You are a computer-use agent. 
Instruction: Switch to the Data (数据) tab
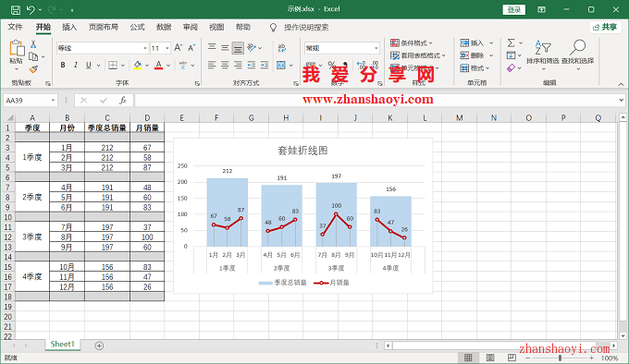(164, 27)
